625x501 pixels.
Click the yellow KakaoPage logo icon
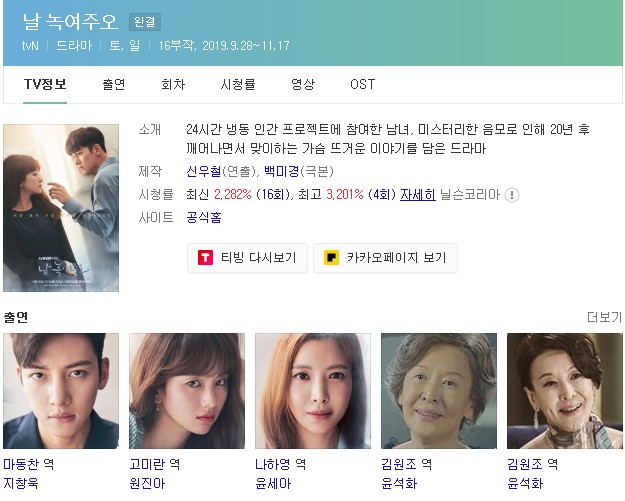coord(331,257)
